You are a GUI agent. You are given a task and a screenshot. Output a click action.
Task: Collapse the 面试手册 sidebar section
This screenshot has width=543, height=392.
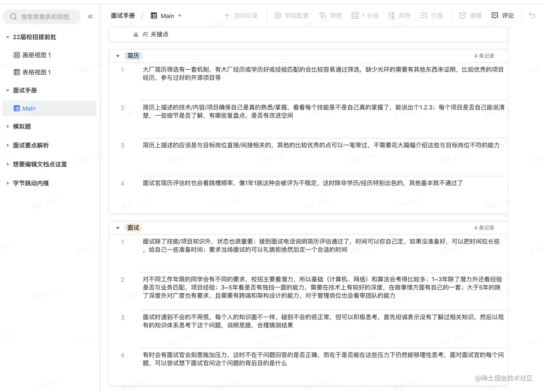(x=8, y=90)
